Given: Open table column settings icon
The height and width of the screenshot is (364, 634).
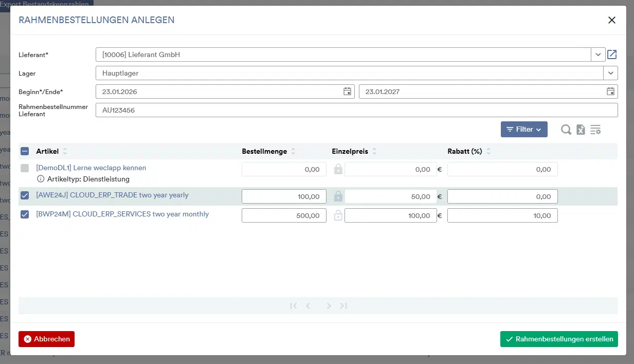Looking at the screenshot, I should pos(595,130).
